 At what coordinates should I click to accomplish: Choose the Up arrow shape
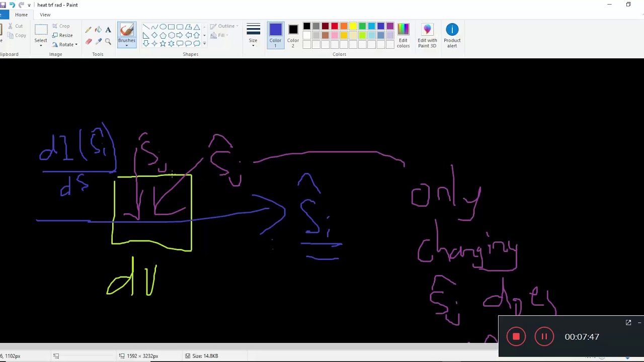click(x=197, y=35)
